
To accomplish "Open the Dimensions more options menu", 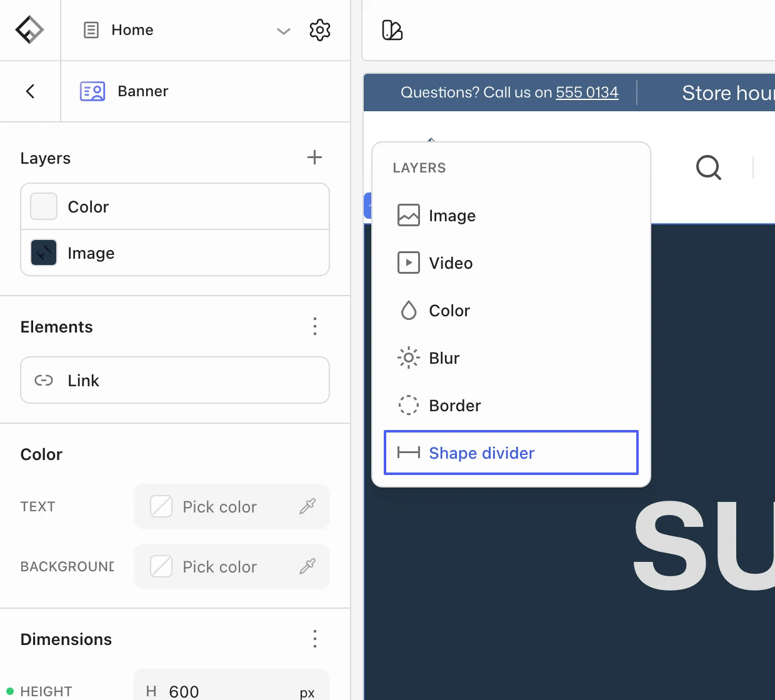I will 315,639.
